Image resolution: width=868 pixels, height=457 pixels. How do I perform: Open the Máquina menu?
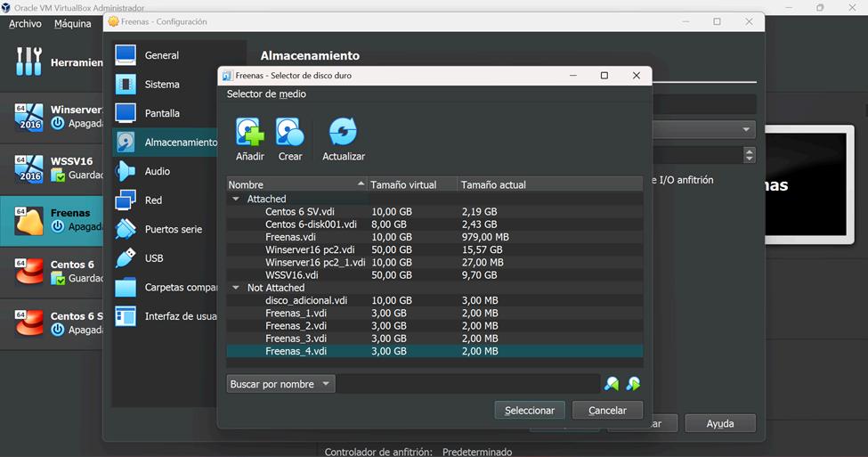click(72, 24)
